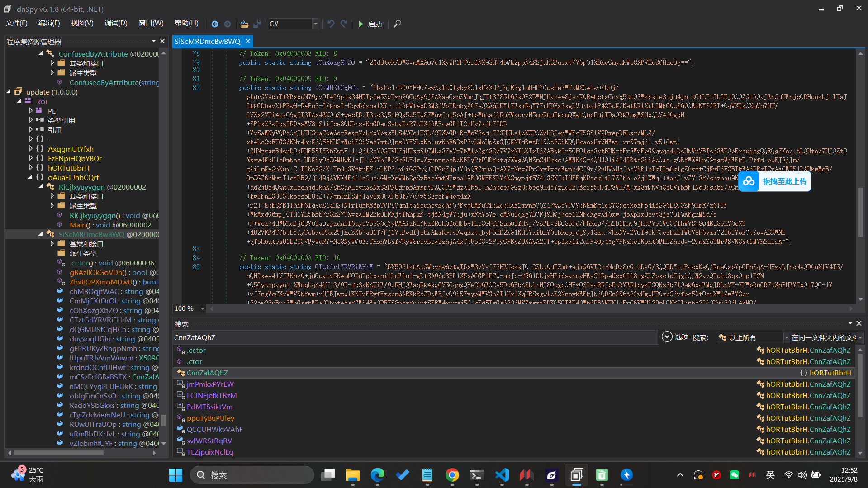Expand the PE node
Screen dimensions: 868x488
[30, 111]
